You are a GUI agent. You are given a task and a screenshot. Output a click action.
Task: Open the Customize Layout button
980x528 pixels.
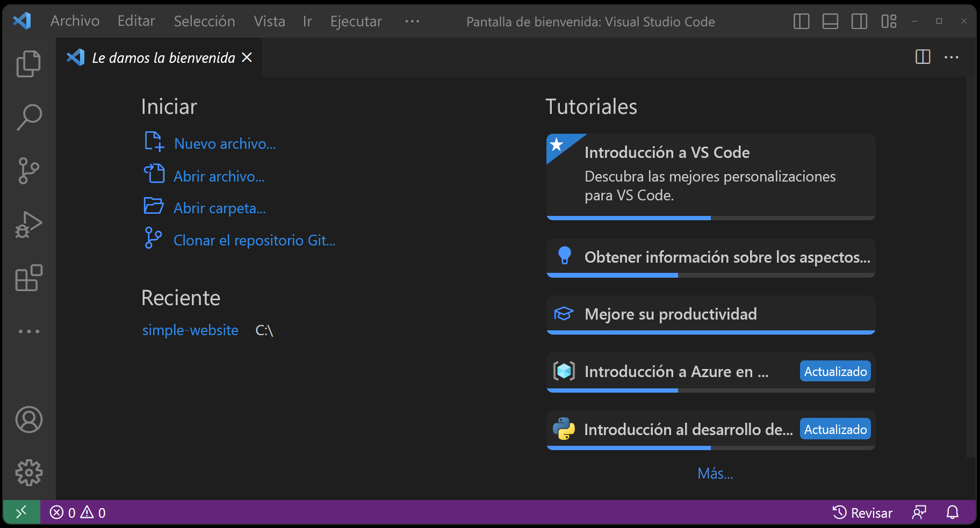889,21
